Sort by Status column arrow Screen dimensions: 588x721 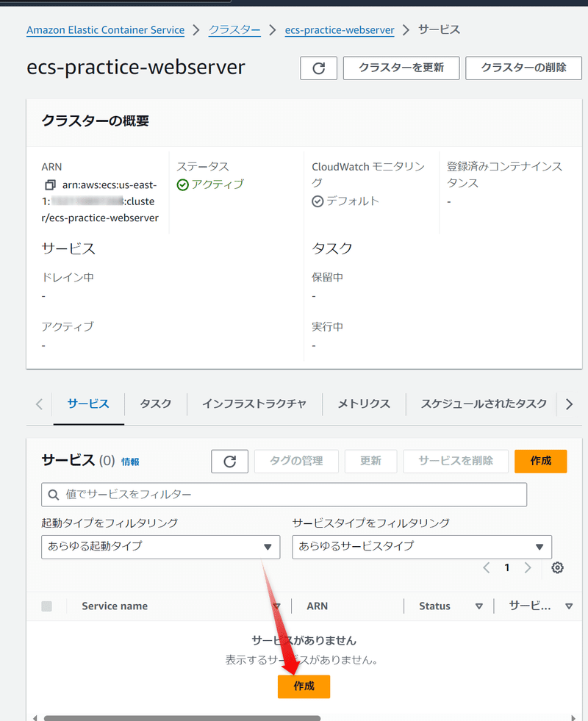[x=478, y=606]
